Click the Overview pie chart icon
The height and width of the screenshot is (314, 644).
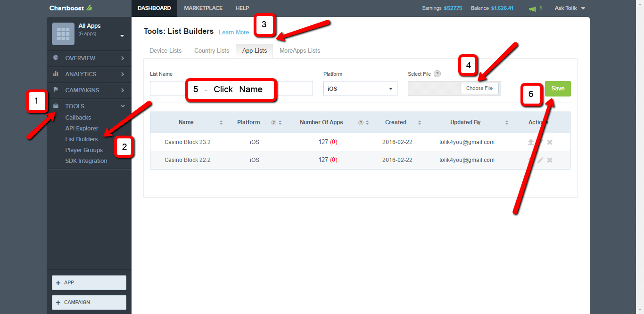[56, 58]
